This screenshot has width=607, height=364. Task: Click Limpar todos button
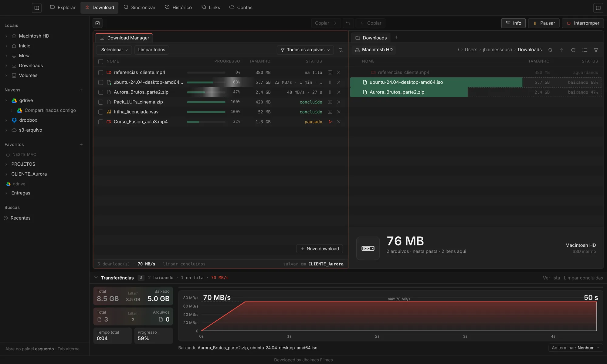pyautogui.click(x=152, y=50)
